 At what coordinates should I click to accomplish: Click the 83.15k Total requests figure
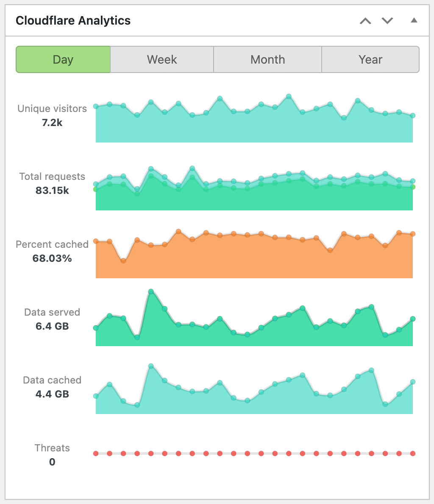pyautogui.click(x=52, y=191)
